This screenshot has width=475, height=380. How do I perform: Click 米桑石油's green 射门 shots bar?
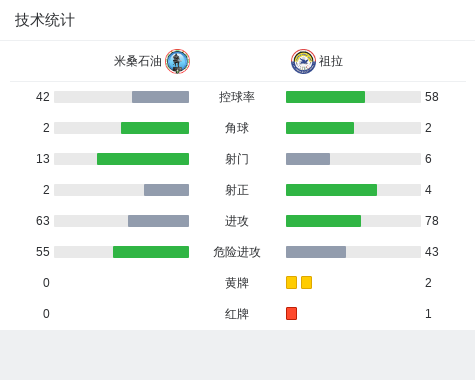tap(143, 159)
